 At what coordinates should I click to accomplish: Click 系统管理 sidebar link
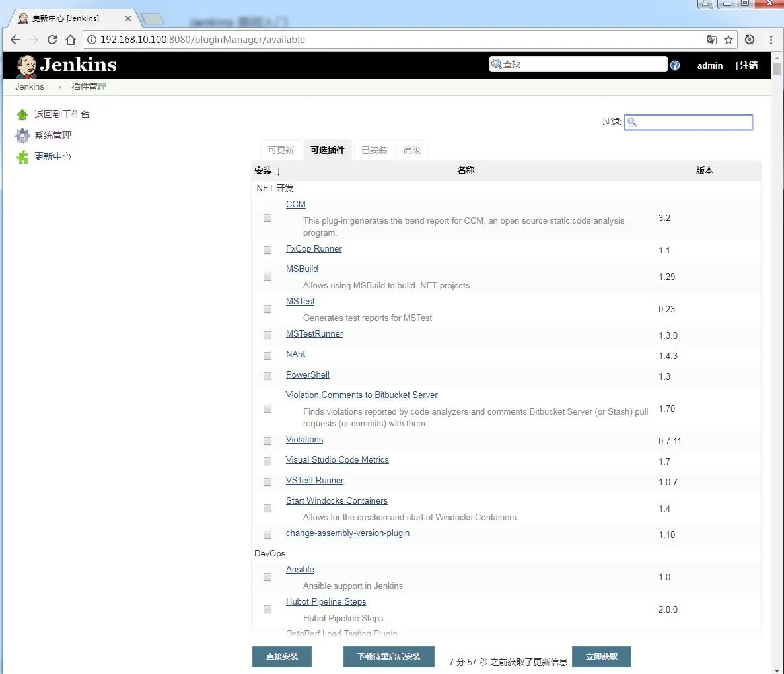(x=52, y=135)
